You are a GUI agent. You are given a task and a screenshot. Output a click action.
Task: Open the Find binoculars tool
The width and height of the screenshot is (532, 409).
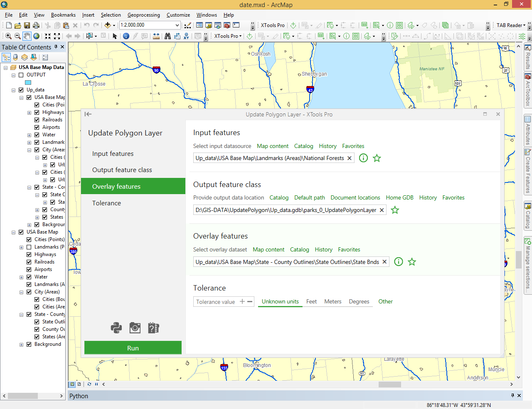coord(167,36)
